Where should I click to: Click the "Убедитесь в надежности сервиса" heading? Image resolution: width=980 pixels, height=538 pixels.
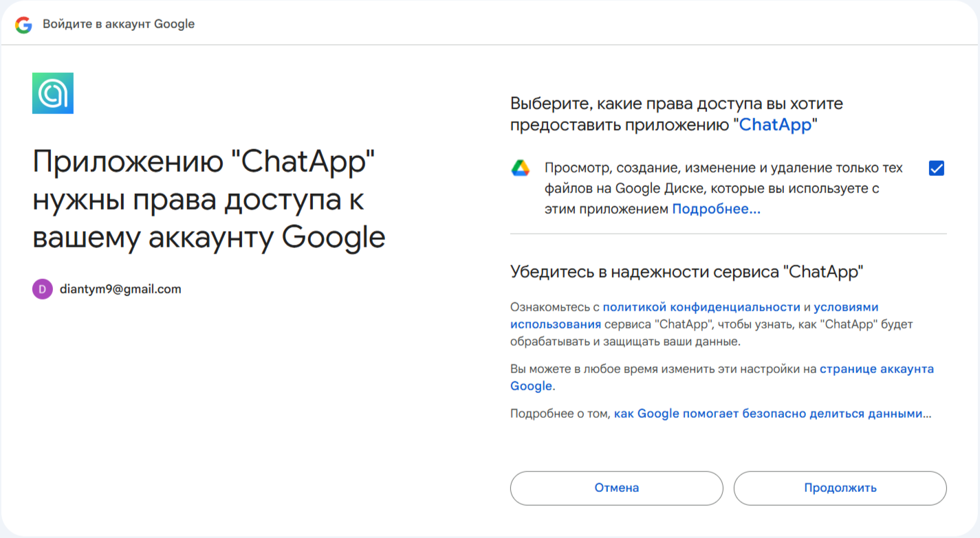click(x=686, y=271)
